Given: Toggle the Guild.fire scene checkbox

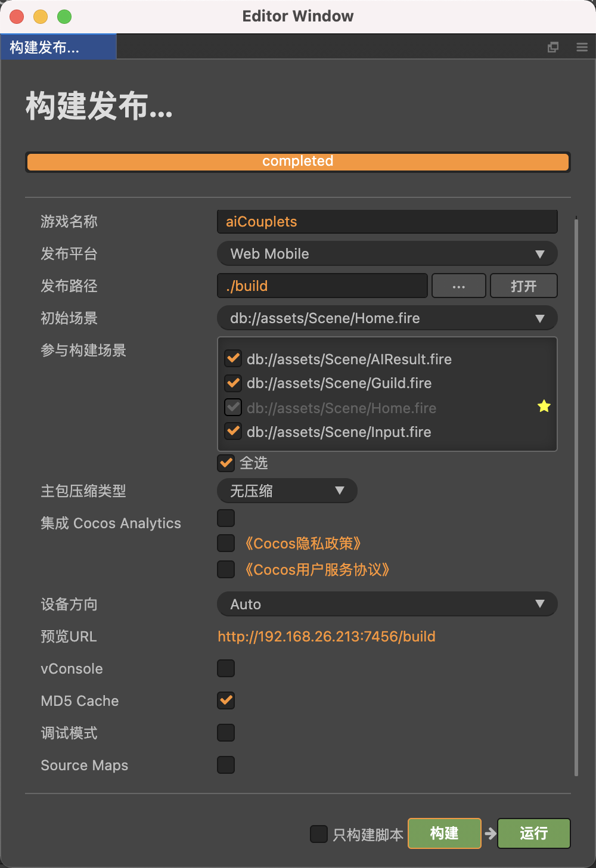Looking at the screenshot, I should (x=233, y=383).
